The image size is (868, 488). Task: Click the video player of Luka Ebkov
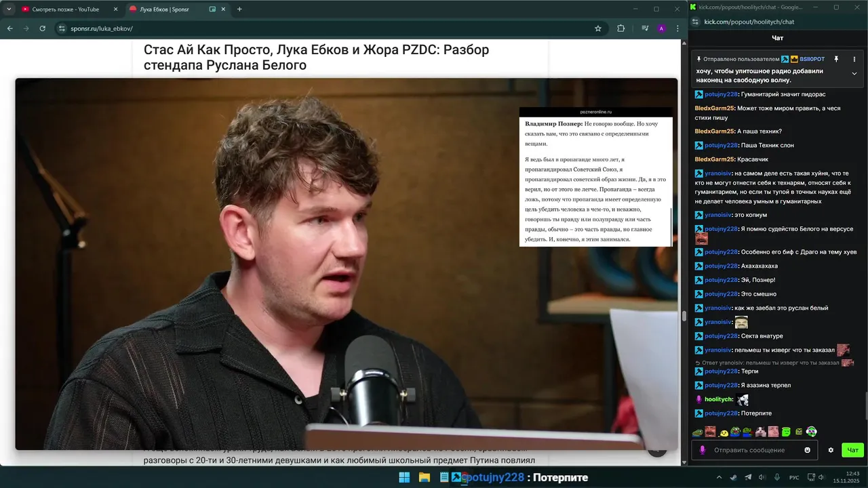coord(346,264)
